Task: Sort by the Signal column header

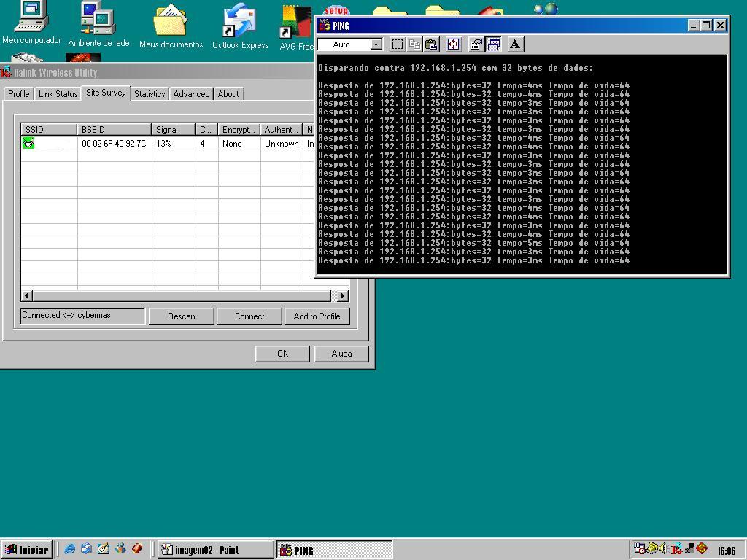Action: click(x=174, y=130)
